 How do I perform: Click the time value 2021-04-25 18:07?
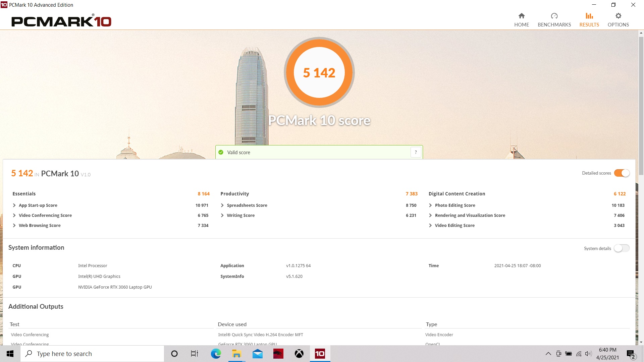coord(518,265)
